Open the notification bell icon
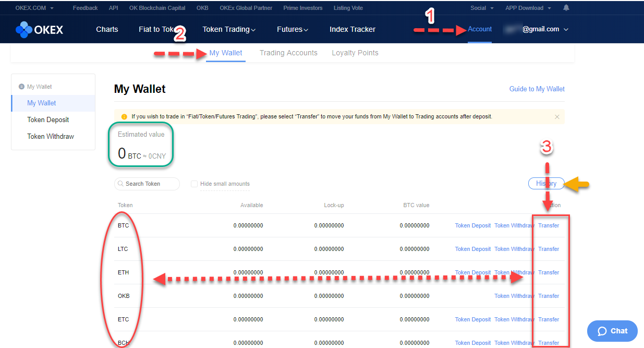This screenshot has width=644, height=348. [x=566, y=8]
